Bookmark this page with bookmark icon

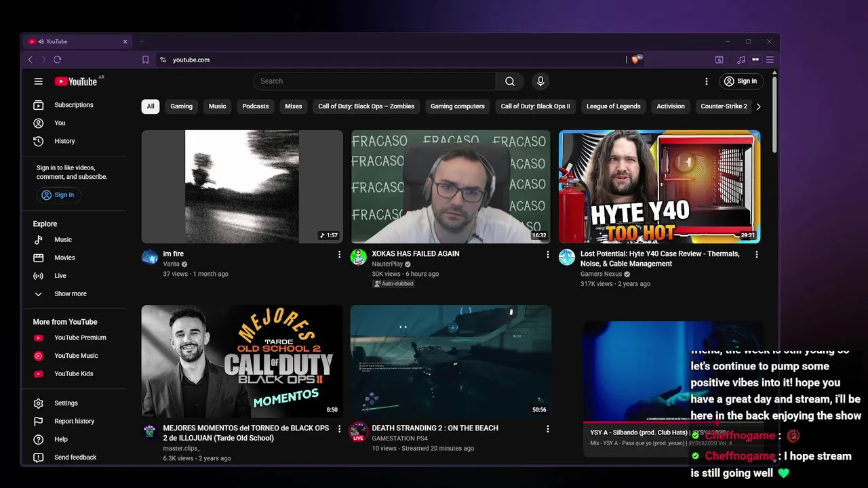click(x=145, y=60)
